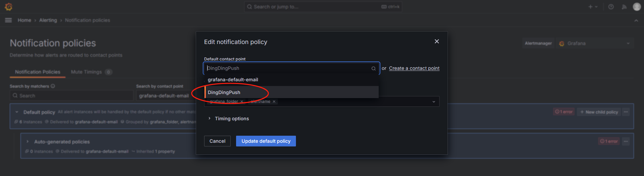644x176 pixels.
Task: Remove the alertname group tag
Action: coord(274,101)
